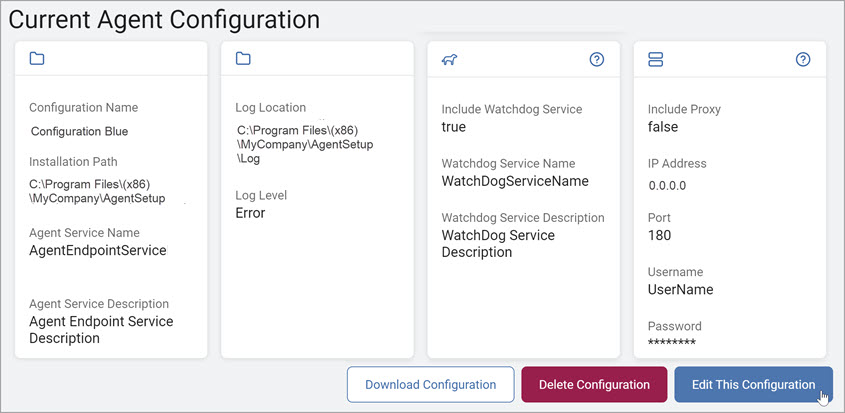The width and height of the screenshot is (845, 413).
Task: Click the Installation Path value text
Action: click(x=97, y=191)
